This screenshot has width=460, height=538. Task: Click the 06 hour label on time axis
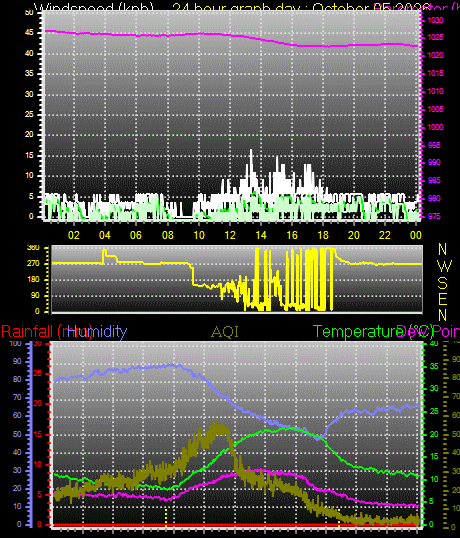coord(136,235)
